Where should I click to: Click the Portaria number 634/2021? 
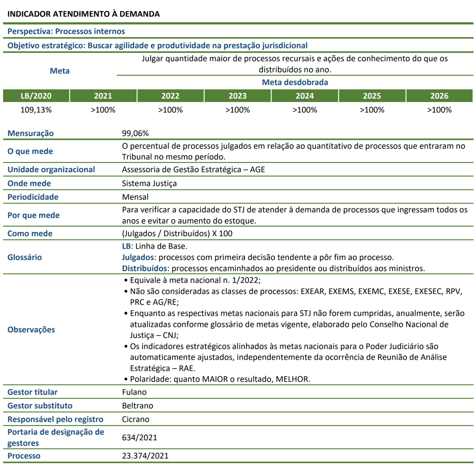click(x=140, y=437)
